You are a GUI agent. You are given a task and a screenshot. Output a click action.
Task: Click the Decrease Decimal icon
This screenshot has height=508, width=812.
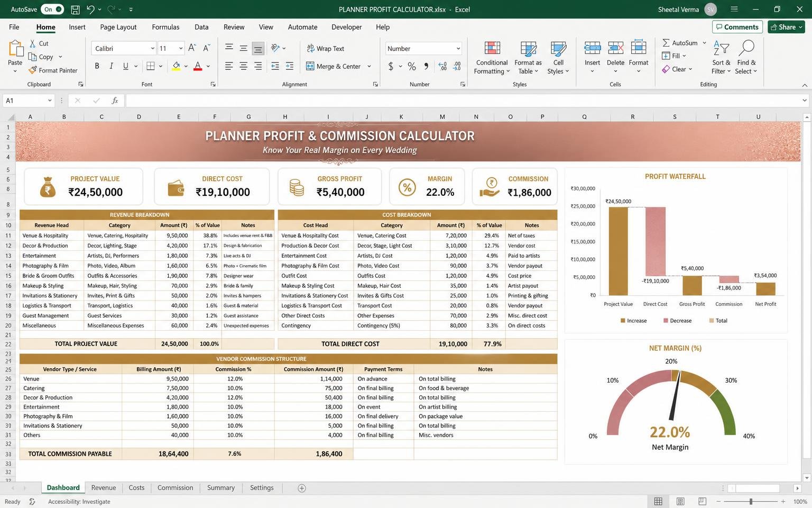point(457,66)
